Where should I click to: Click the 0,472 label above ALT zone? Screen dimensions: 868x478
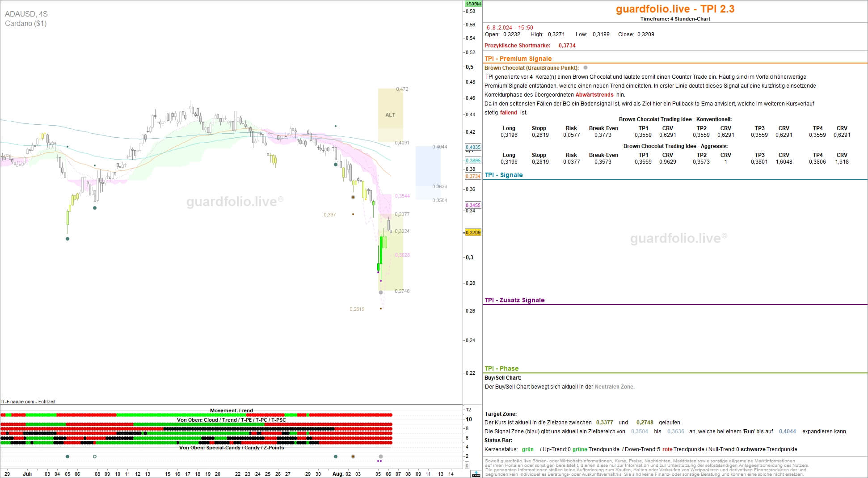[402, 89]
